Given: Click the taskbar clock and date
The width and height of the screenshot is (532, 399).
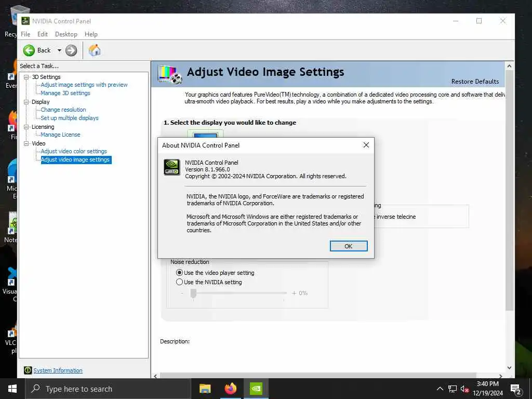Looking at the screenshot, I should pyautogui.click(x=488, y=389).
